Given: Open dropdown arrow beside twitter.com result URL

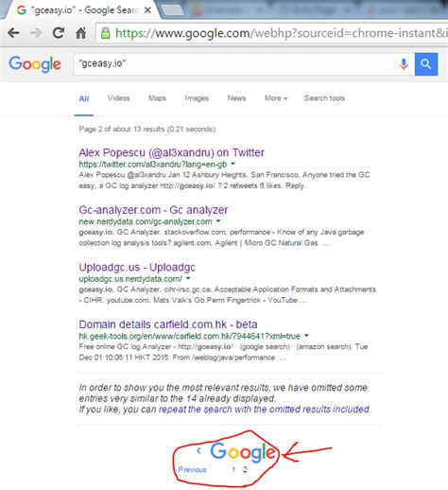Looking at the screenshot, I should point(233,164).
